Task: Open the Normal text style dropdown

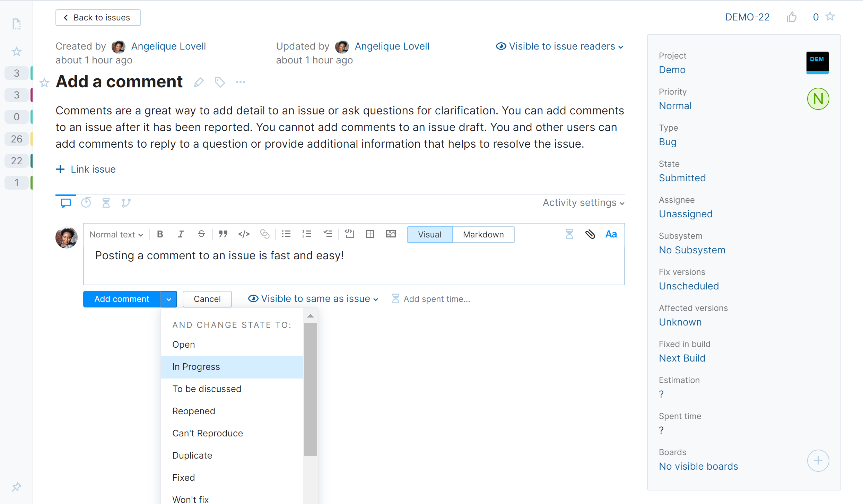Action: 116,235
